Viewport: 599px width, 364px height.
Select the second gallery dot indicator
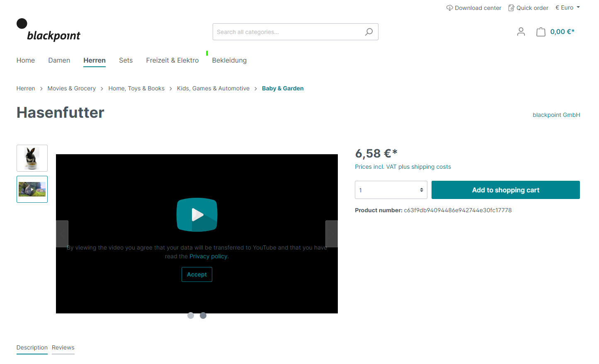(x=203, y=315)
